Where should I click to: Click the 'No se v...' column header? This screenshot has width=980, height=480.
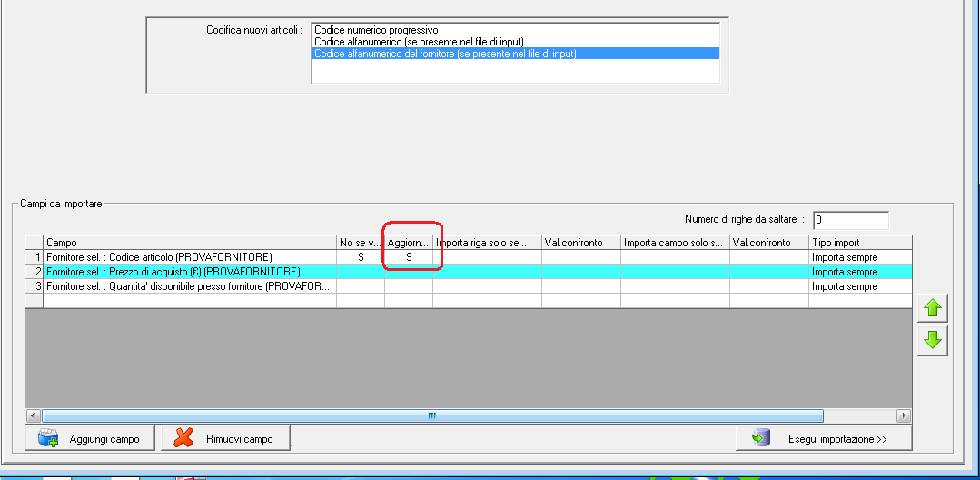[361, 242]
